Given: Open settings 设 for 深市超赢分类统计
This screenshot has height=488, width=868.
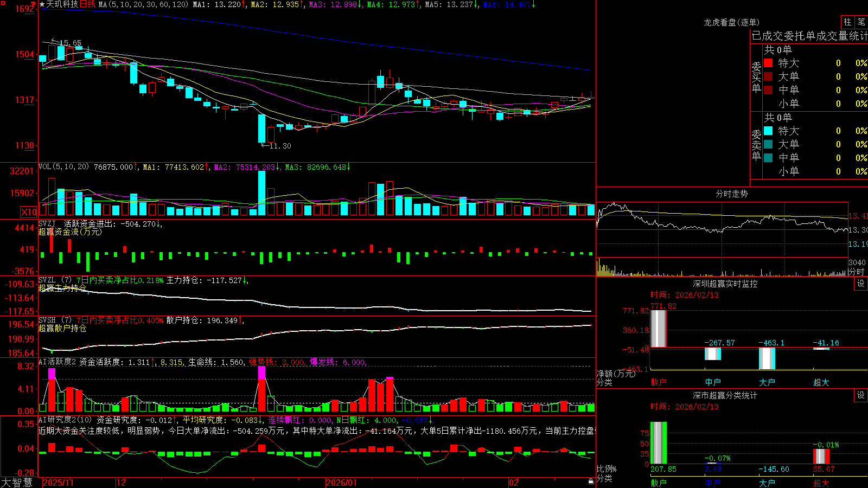Looking at the screenshot, I should click(861, 395).
